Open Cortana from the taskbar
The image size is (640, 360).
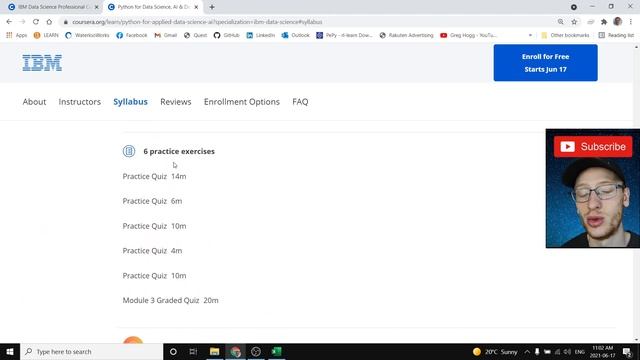pos(173,351)
